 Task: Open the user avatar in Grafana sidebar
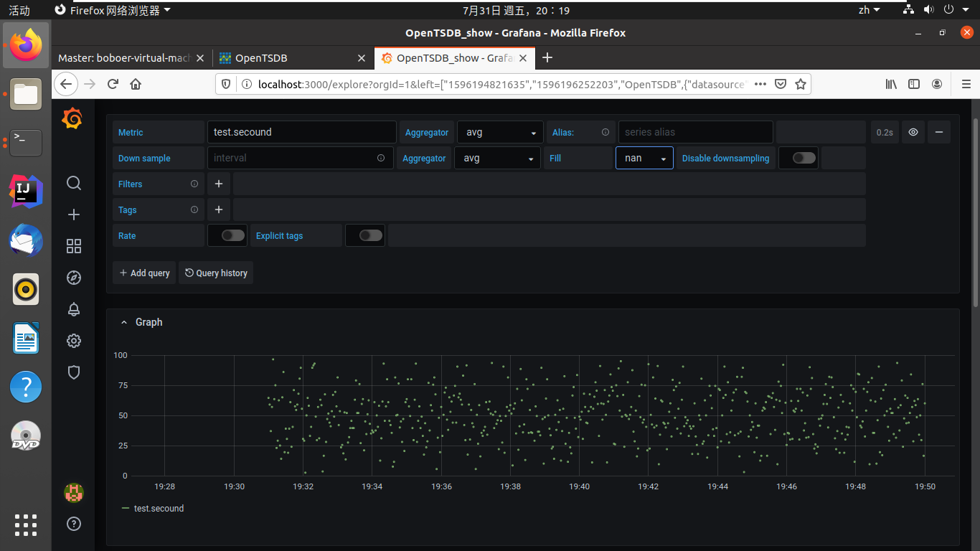click(73, 492)
